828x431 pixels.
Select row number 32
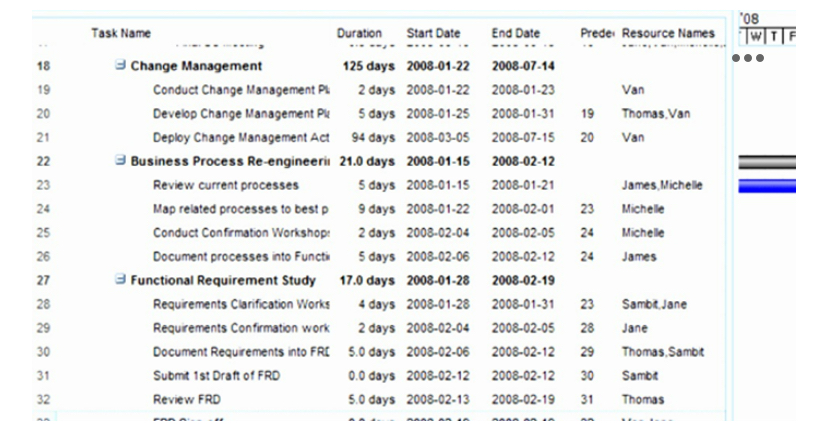coord(43,400)
